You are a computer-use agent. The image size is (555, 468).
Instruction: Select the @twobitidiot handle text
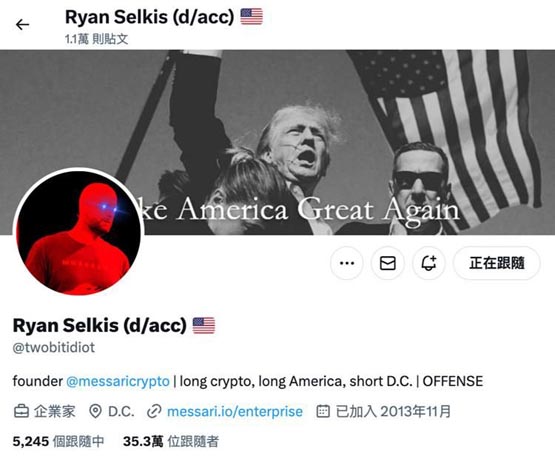click(x=54, y=348)
